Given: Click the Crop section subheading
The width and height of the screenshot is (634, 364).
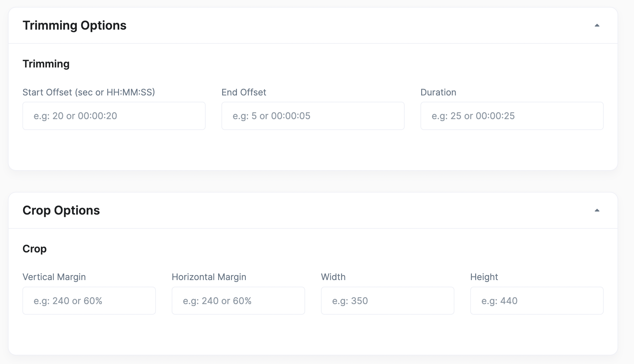Looking at the screenshot, I should pyautogui.click(x=35, y=249).
